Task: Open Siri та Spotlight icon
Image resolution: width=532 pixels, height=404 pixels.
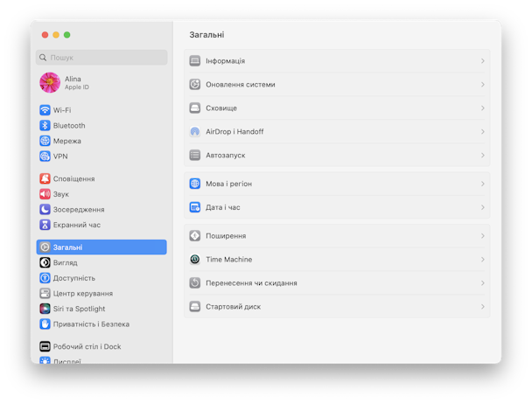Action: pyautogui.click(x=45, y=309)
